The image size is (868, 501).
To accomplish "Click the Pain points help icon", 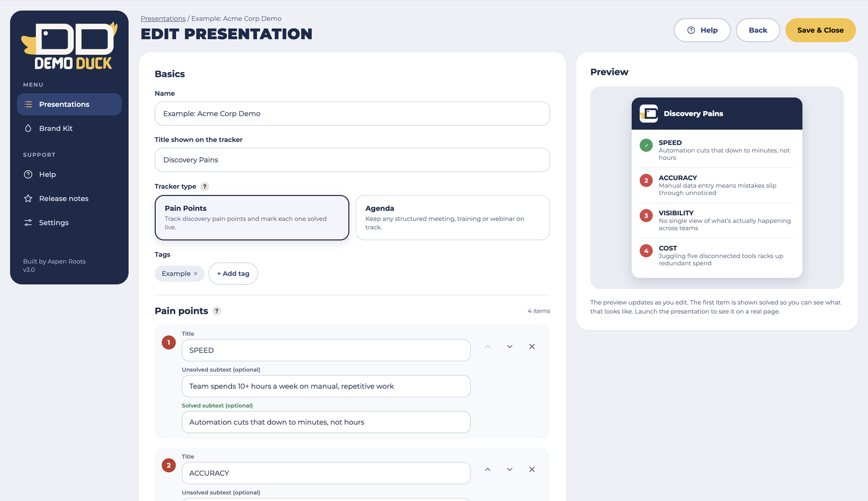I will (217, 311).
